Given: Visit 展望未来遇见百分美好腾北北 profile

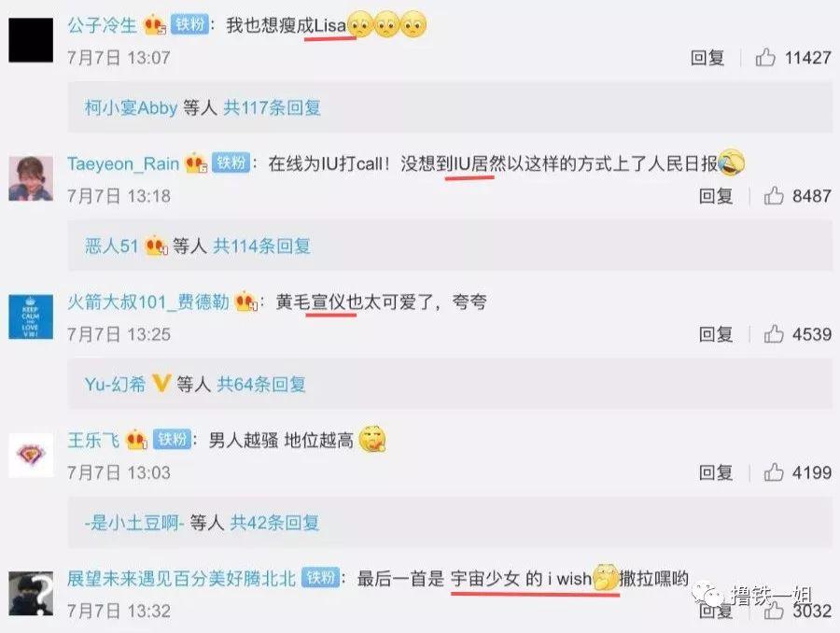Looking at the screenshot, I should pyautogui.click(x=182, y=578).
